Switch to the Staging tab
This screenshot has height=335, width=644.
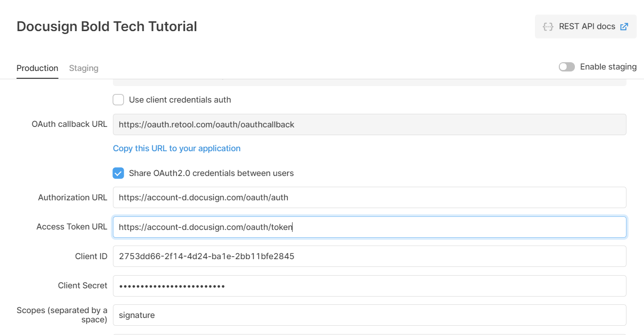[x=84, y=68]
